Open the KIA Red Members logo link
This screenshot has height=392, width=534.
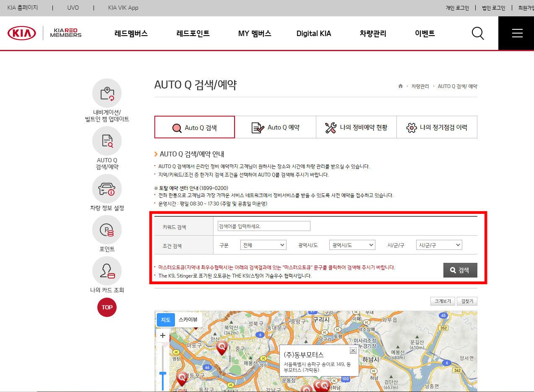(66, 33)
